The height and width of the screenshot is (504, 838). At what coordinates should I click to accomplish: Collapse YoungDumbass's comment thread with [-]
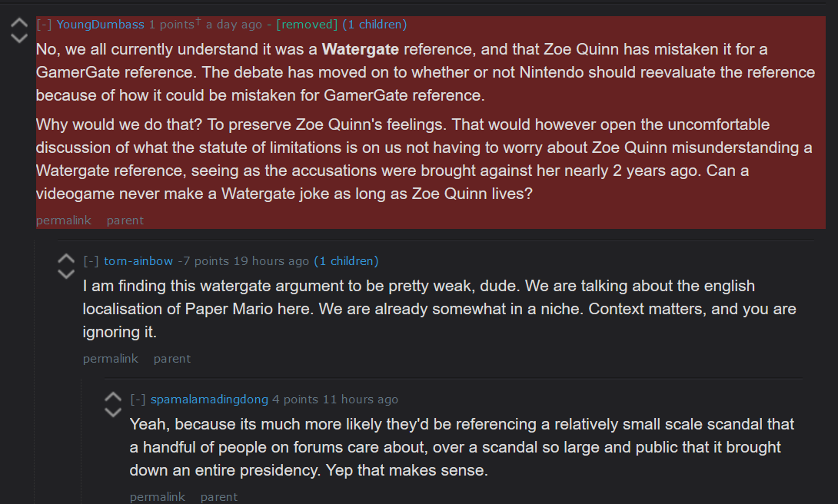pos(44,25)
